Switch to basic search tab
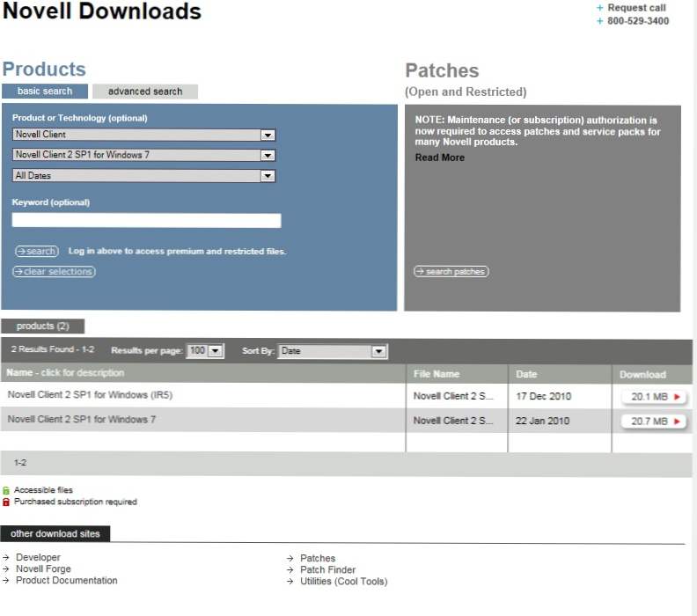The height and width of the screenshot is (616, 697). tap(45, 92)
